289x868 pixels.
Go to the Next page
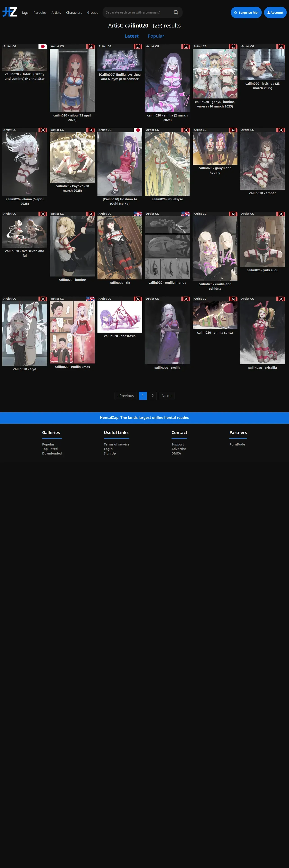(167, 396)
